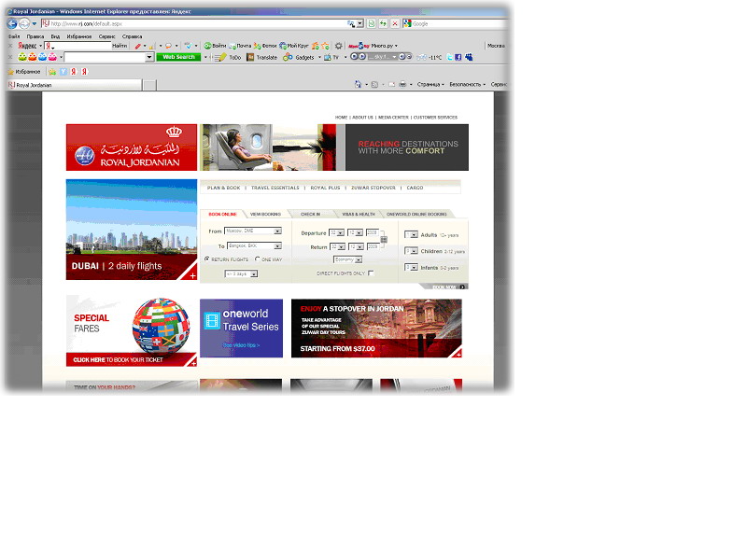The height and width of the screenshot is (560, 747).
Task: Click the MEDIA CENTER top link
Action: pyautogui.click(x=393, y=118)
